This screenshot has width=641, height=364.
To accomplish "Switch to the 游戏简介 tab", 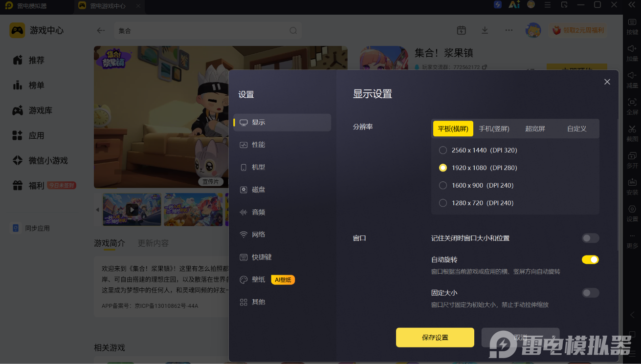I will tap(110, 243).
